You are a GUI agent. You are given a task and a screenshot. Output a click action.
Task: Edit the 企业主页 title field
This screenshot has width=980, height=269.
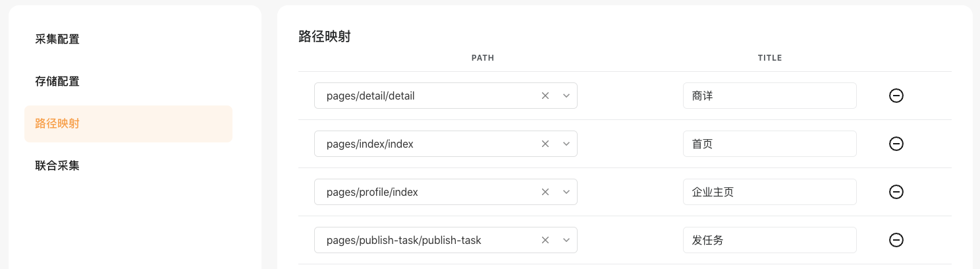tap(769, 192)
